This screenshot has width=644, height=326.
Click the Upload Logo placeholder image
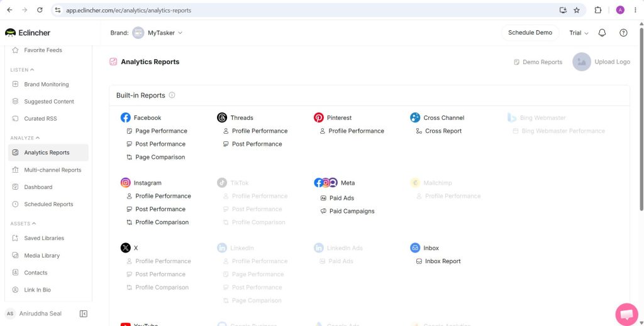click(582, 62)
